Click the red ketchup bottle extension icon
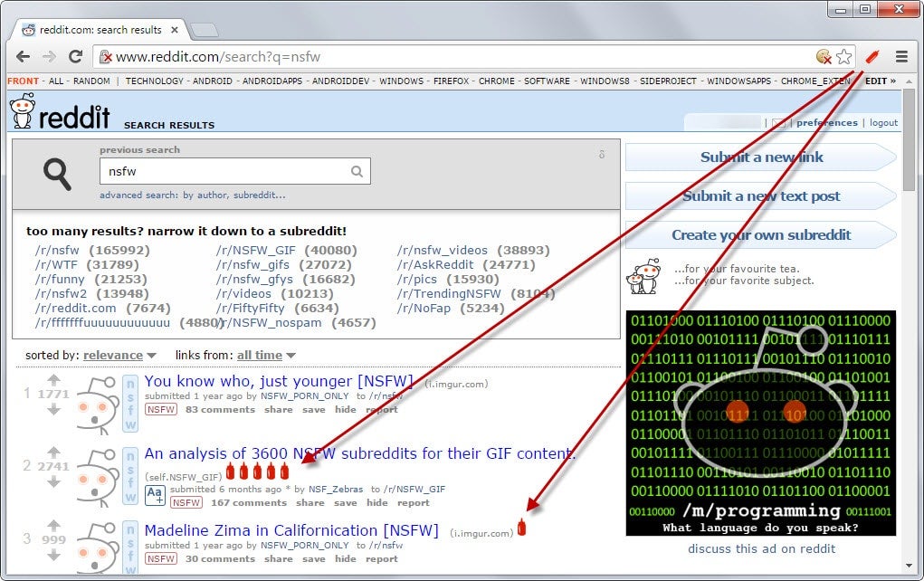The height and width of the screenshot is (581, 924). coord(872,57)
